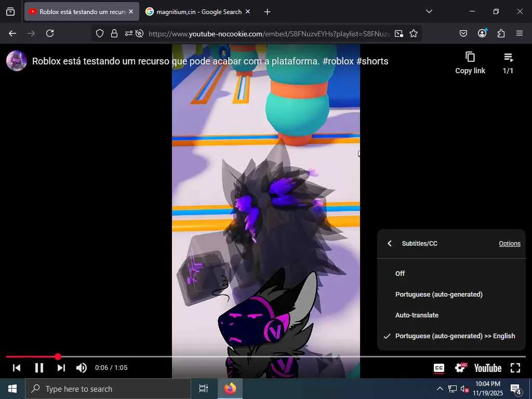The height and width of the screenshot is (399, 532).
Task: Open the 1/1 playlist queue
Action: [508, 63]
